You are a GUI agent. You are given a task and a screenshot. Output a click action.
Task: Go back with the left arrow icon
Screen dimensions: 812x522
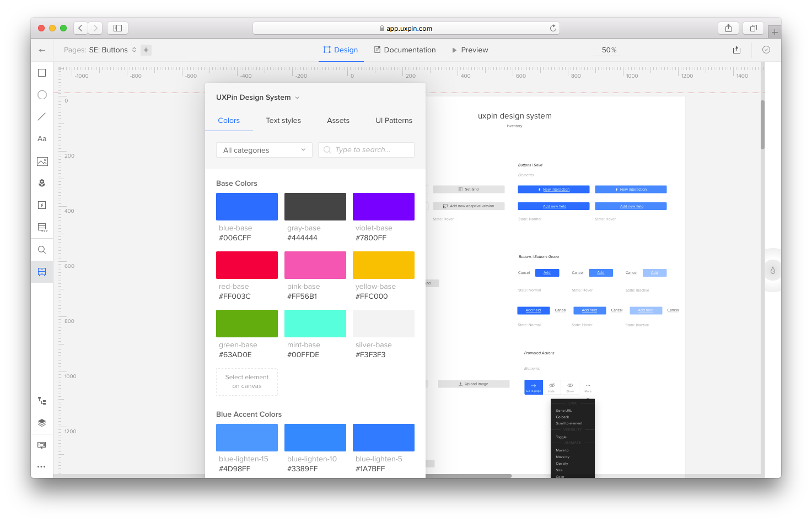click(x=42, y=50)
